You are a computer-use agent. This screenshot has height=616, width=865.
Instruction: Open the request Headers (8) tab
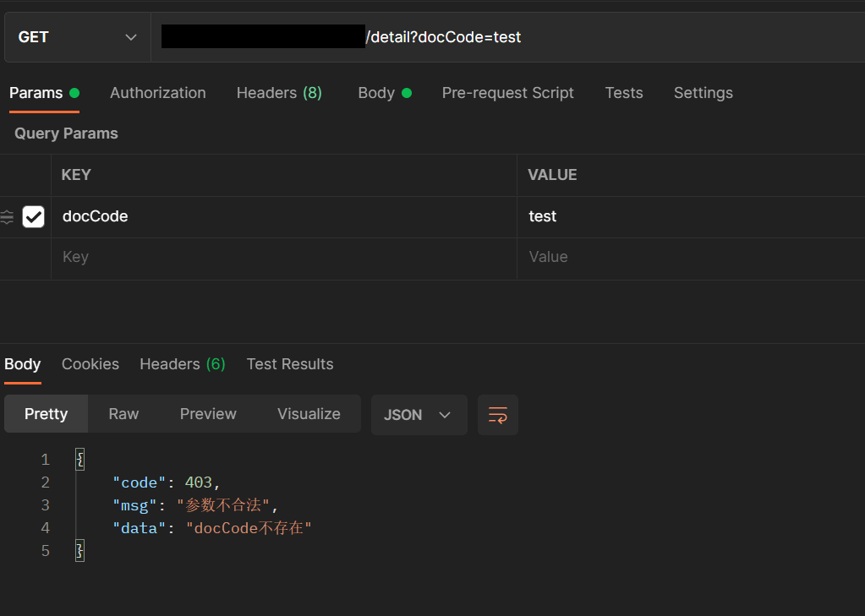[x=279, y=93]
